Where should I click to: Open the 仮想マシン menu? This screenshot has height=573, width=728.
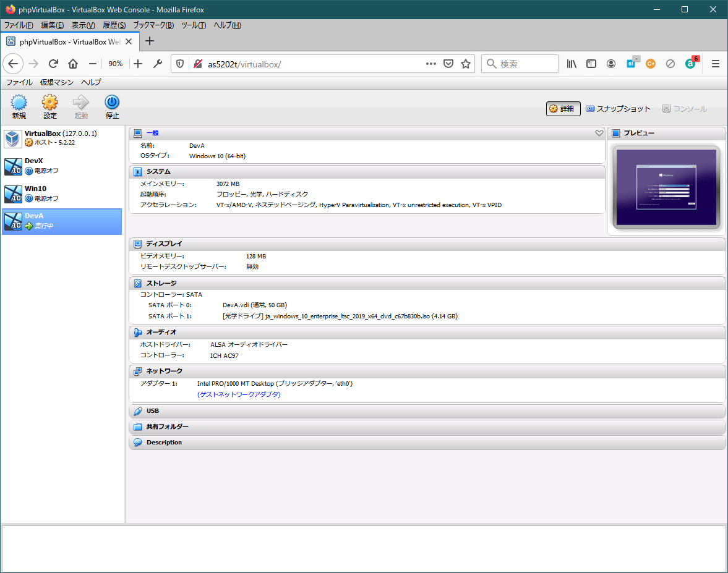pos(57,82)
